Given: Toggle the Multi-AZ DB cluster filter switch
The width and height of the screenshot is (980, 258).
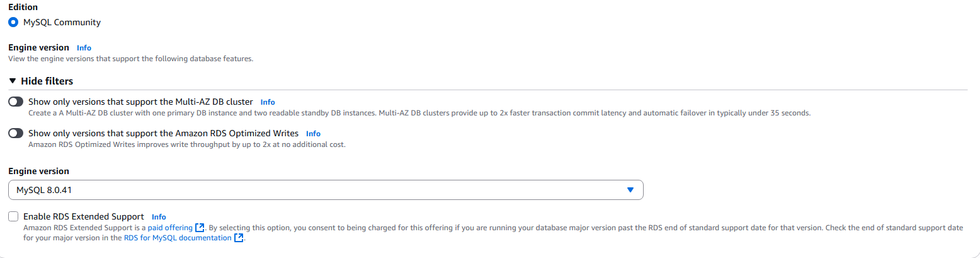Looking at the screenshot, I should 16,102.
